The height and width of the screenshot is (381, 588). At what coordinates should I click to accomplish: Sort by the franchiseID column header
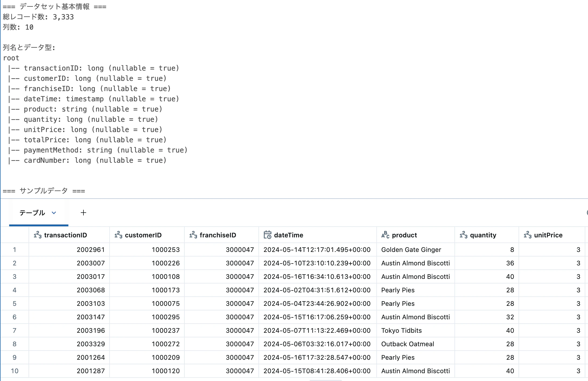point(222,235)
